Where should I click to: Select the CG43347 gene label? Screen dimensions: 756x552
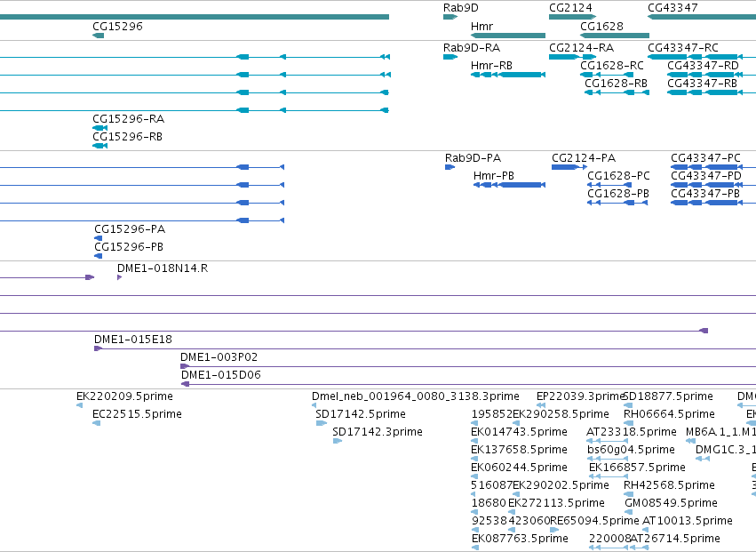coord(672,8)
